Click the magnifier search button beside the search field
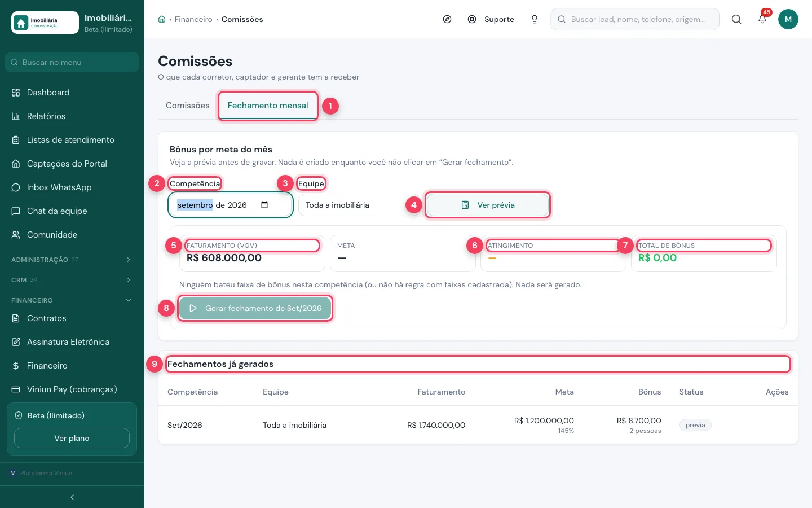The image size is (812, 508). tap(736, 19)
